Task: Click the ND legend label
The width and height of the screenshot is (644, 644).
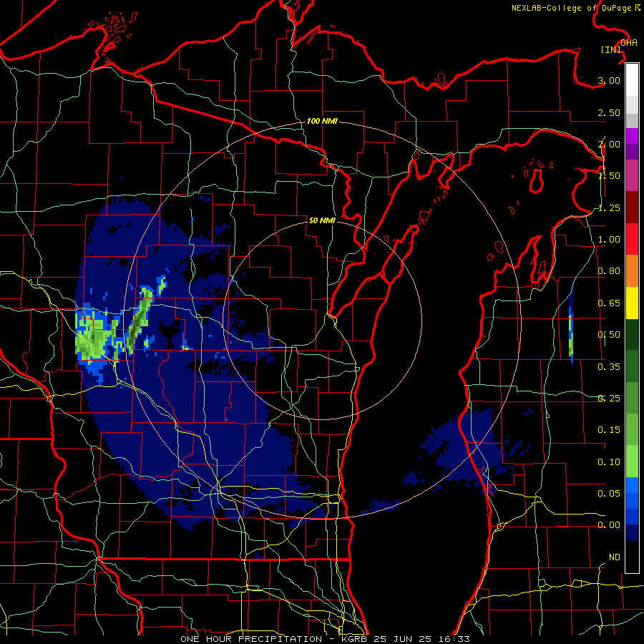Action: click(615, 557)
